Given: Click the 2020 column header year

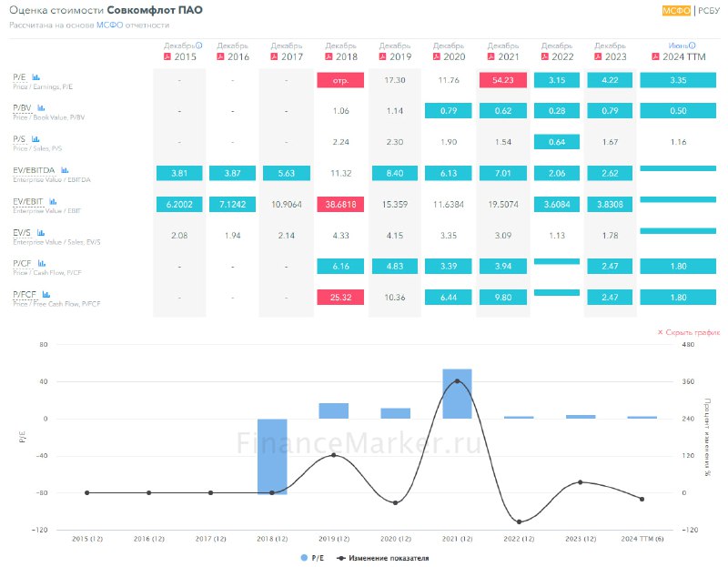Looking at the screenshot, I should [454, 56].
